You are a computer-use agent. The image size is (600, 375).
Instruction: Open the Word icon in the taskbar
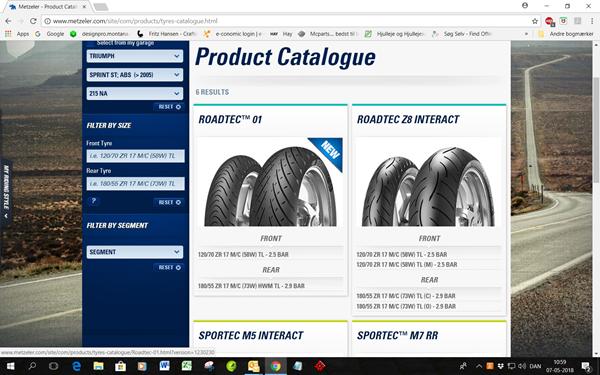pos(165,366)
